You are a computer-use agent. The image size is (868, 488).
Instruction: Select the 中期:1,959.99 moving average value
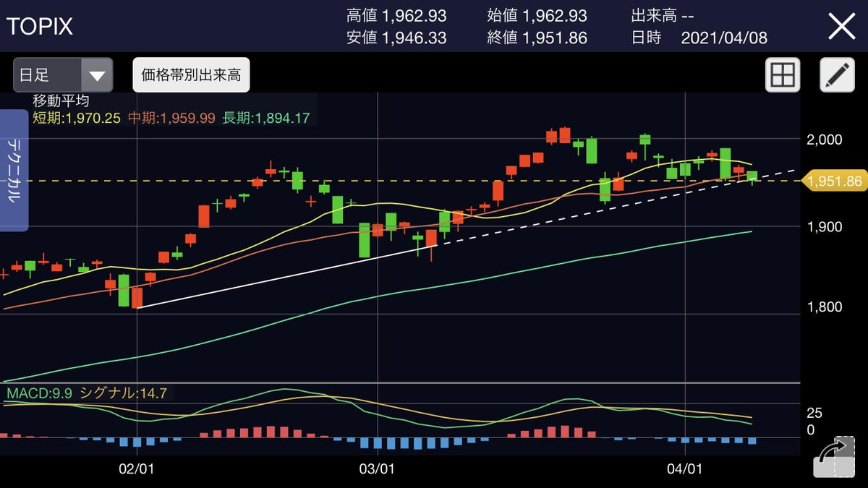(x=171, y=118)
